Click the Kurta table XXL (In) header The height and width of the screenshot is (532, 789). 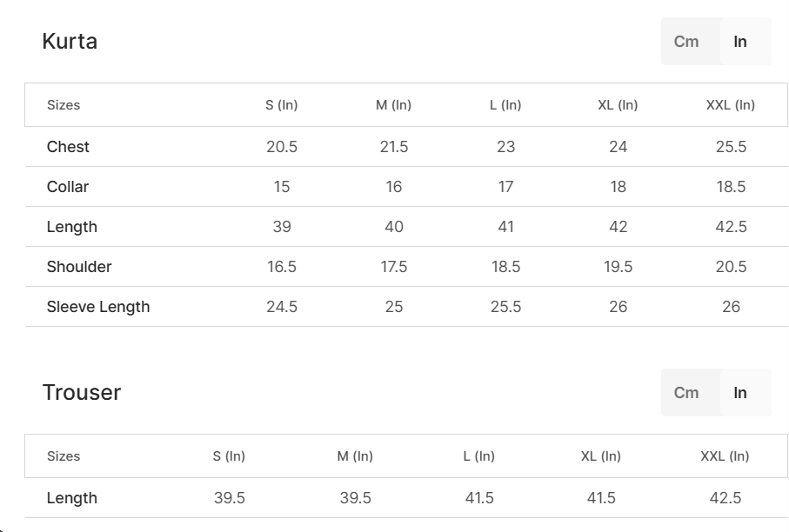coord(731,105)
